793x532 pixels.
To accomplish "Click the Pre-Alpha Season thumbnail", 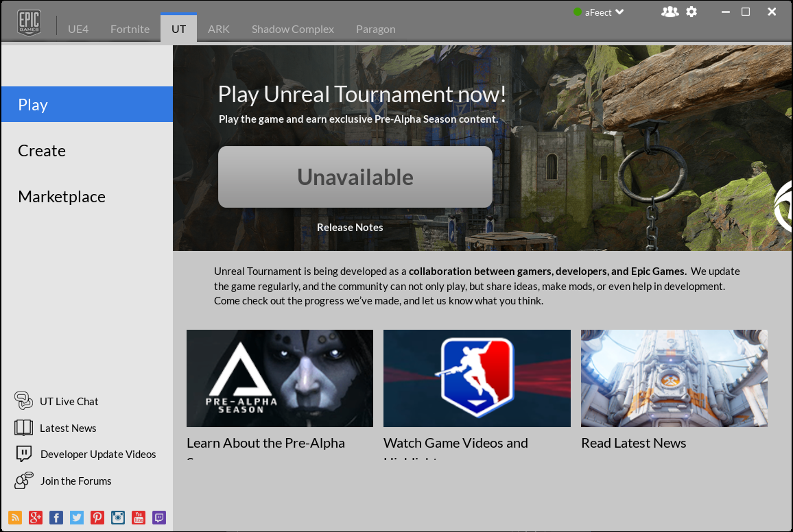I will (280, 378).
